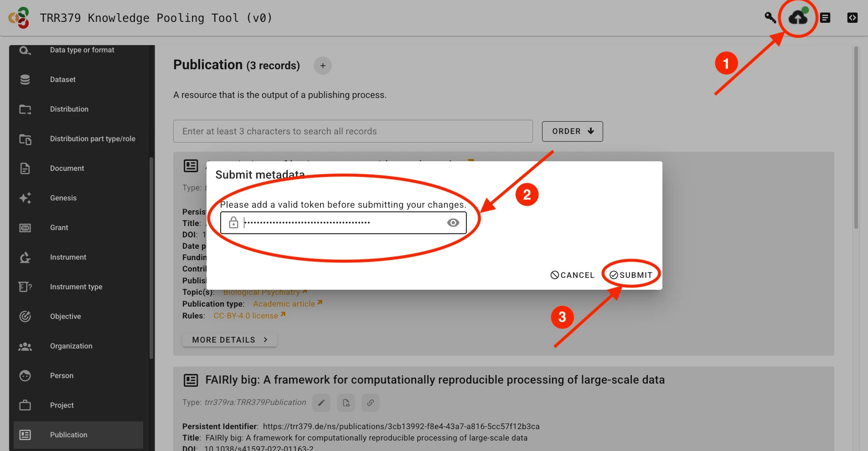Toggle token visibility with eye icon
The image size is (868, 451).
coord(453,222)
